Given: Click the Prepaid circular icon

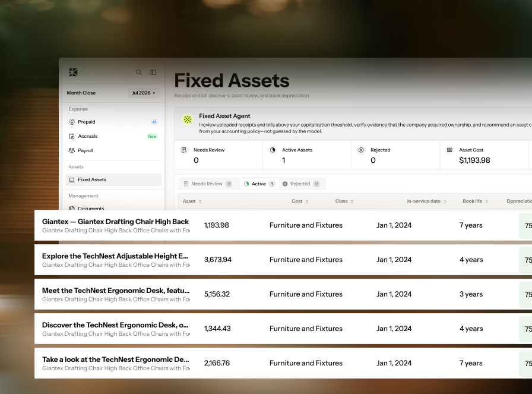Looking at the screenshot, I should 72,122.
